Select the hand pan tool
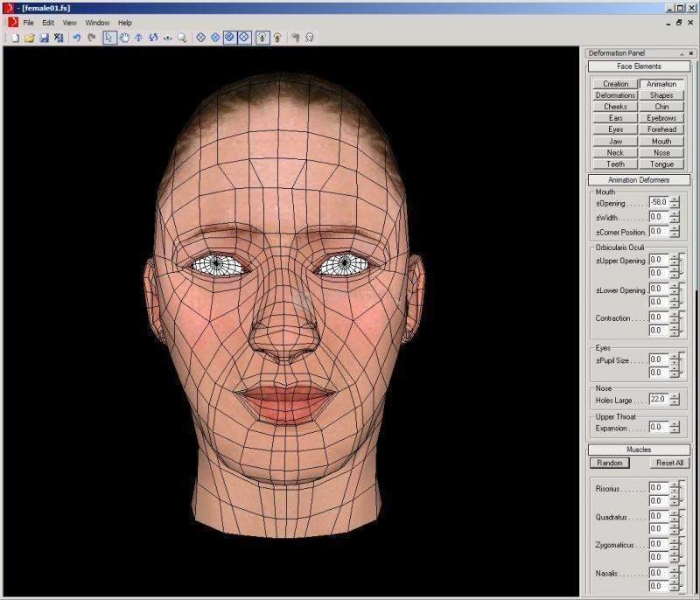Viewport: 700px width, 600px height. point(124,38)
